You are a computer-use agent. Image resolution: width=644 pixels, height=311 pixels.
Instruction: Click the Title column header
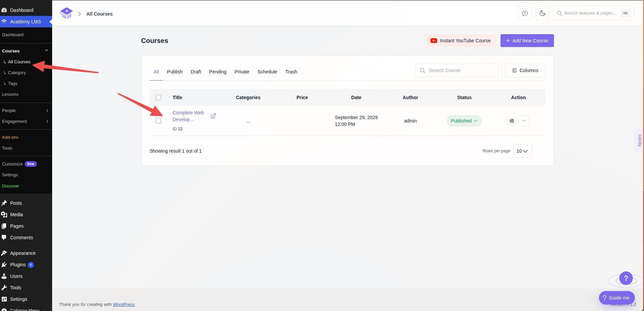pos(177,97)
